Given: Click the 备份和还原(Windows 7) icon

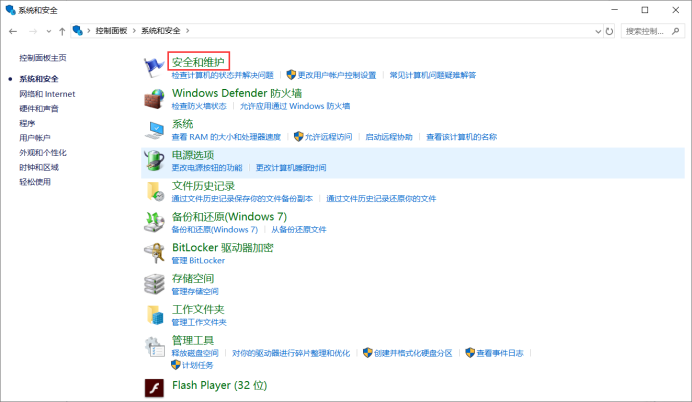Looking at the screenshot, I should (x=155, y=222).
